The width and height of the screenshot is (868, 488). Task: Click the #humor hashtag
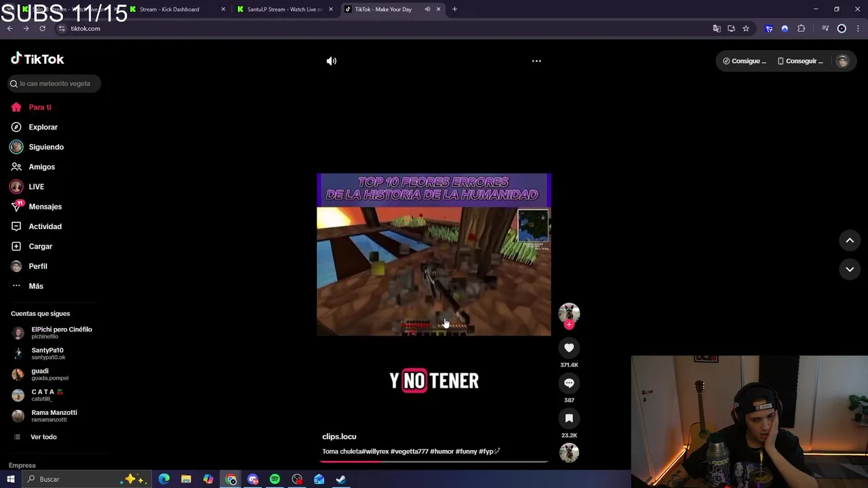[x=441, y=451]
